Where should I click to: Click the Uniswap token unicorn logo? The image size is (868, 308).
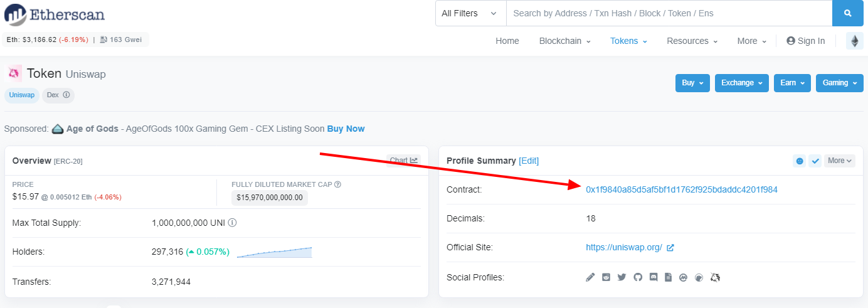pos(14,73)
